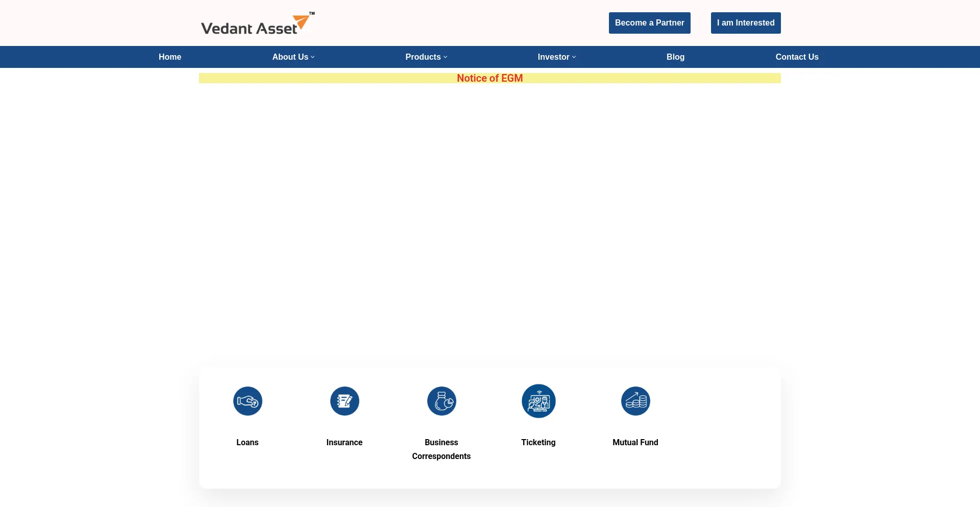The height and width of the screenshot is (507, 980).
Task: Click the I am Interested button
Action: (746, 23)
